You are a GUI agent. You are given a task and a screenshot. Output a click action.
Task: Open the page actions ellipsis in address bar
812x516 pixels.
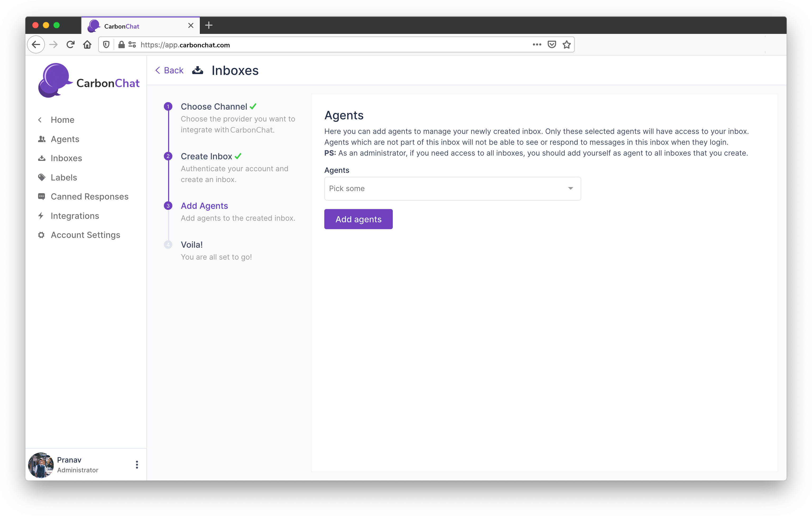537,44
